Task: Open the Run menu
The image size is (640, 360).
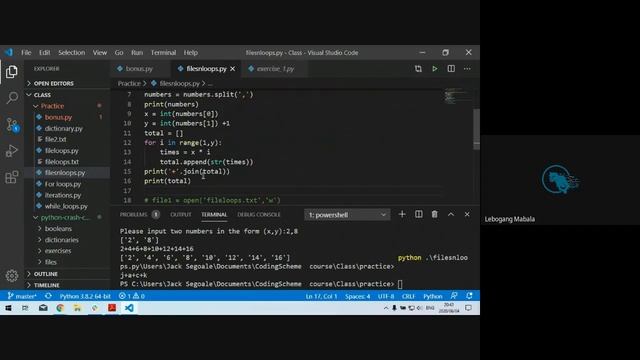Action: (x=137, y=53)
